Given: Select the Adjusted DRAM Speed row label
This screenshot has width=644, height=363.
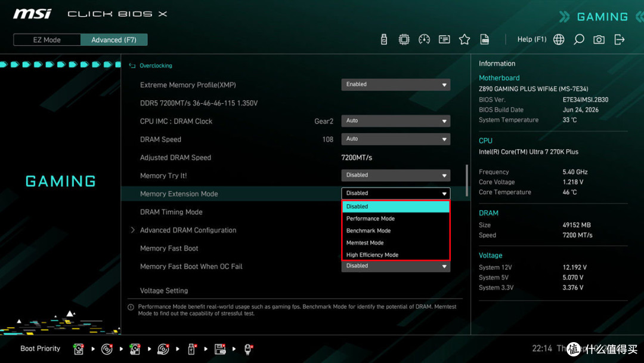Looking at the screenshot, I should (175, 158).
